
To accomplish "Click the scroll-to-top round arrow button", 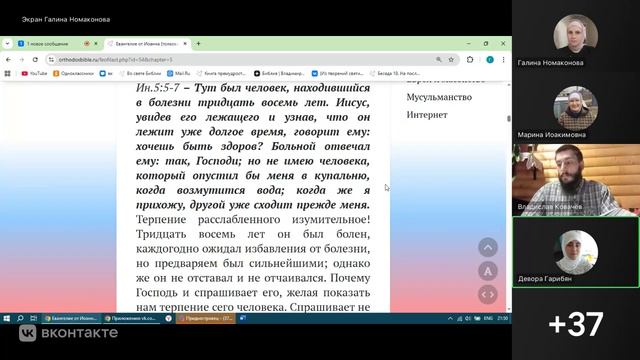I will click(488, 247).
